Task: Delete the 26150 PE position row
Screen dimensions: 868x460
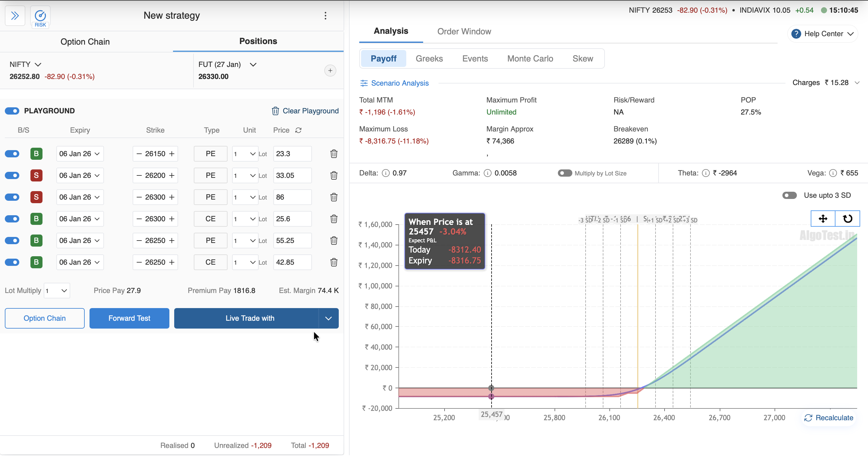Action: tap(334, 154)
